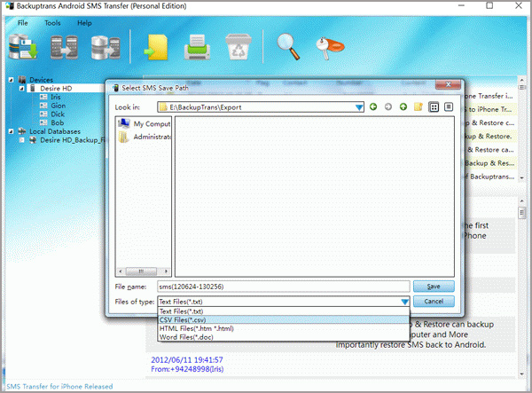The width and height of the screenshot is (532, 393).
Task: Click the transfer SMS between phones icon
Action: click(64, 47)
